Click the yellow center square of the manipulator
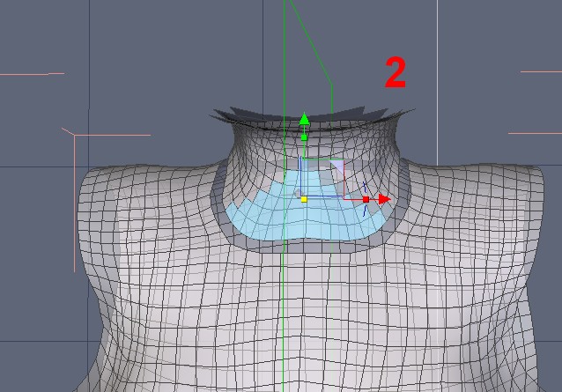 (x=304, y=199)
